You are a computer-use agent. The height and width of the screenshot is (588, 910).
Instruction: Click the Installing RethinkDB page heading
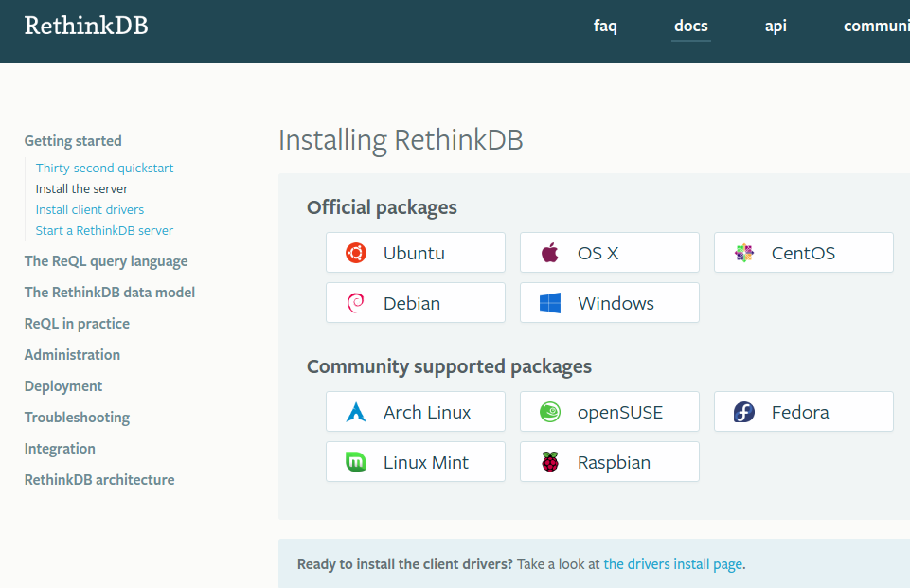(x=401, y=140)
